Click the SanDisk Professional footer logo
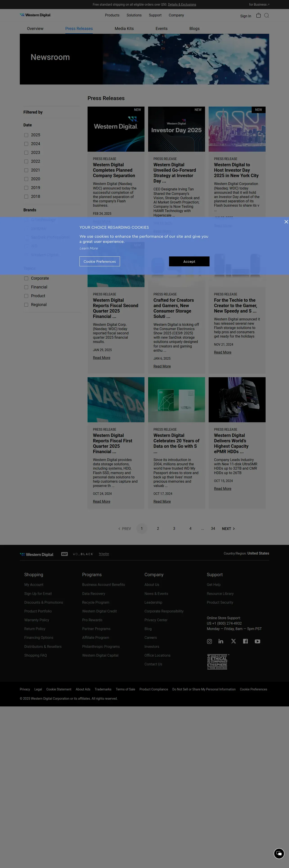 coord(104,554)
